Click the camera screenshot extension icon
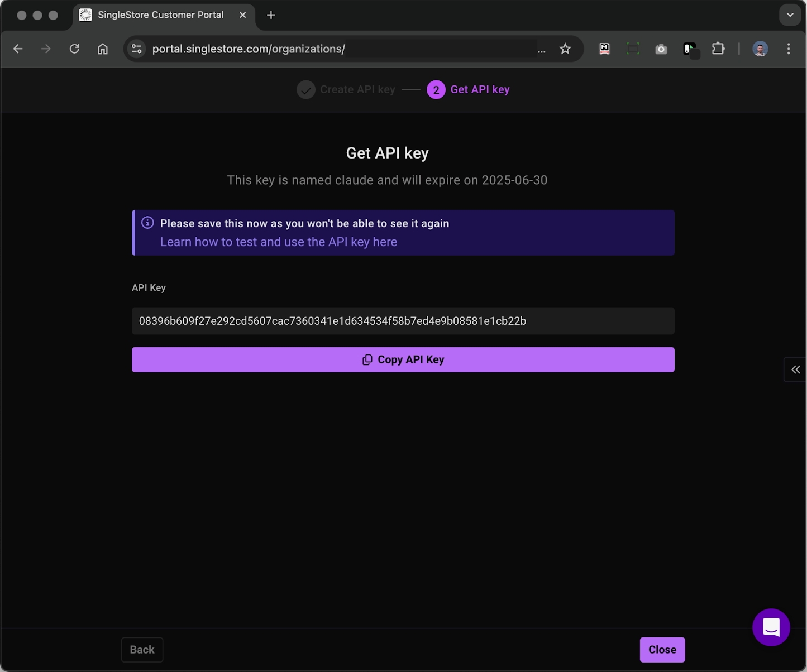Viewport: 807px width, 672px height. click(x=661, y=49)
